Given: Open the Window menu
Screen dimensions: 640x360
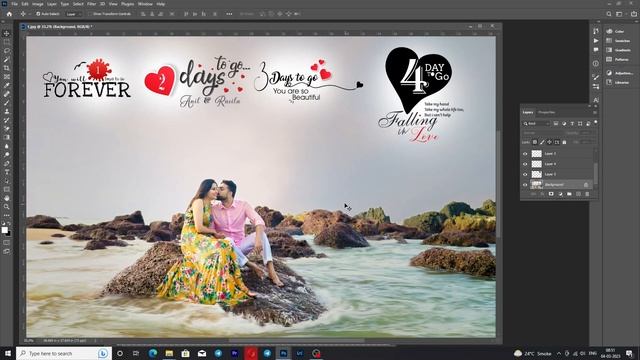Looking at the screenshot, I should click(145, 4).
